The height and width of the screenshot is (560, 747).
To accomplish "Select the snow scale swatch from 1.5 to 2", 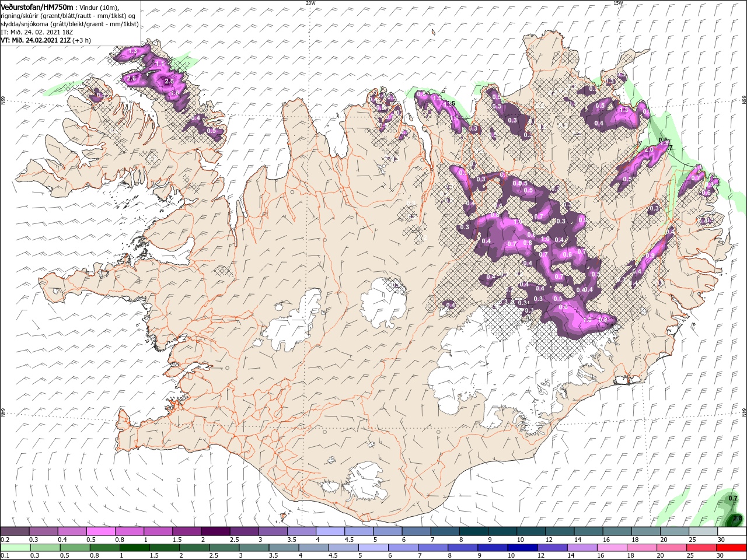I will point(186,531).
